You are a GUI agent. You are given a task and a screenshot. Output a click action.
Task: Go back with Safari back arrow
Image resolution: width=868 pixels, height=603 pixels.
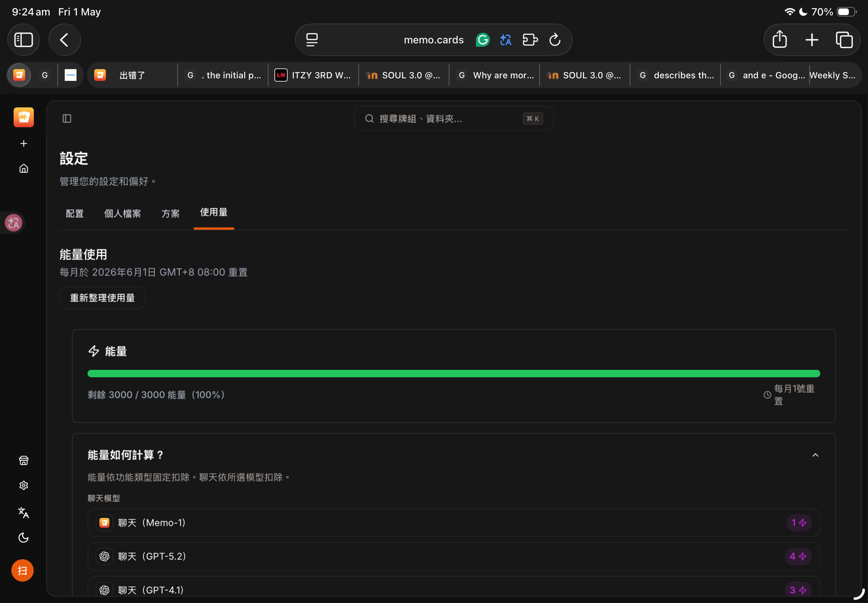[64, 40]
